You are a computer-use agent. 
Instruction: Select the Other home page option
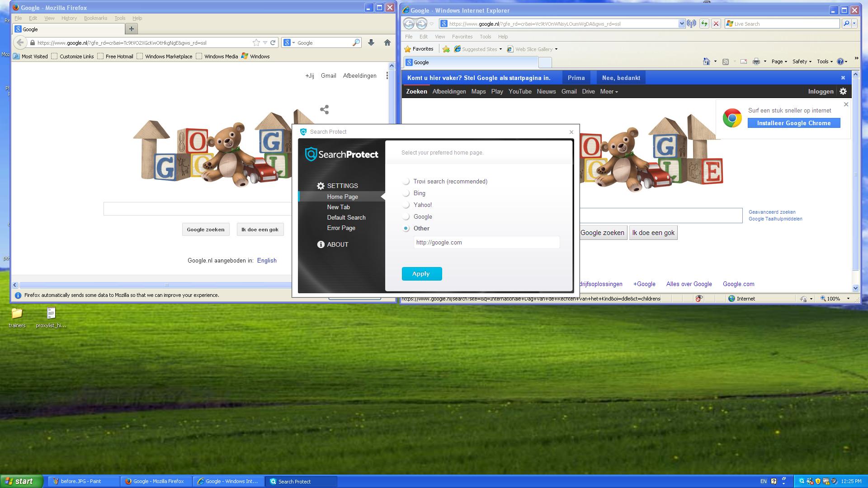coord(406,229)
